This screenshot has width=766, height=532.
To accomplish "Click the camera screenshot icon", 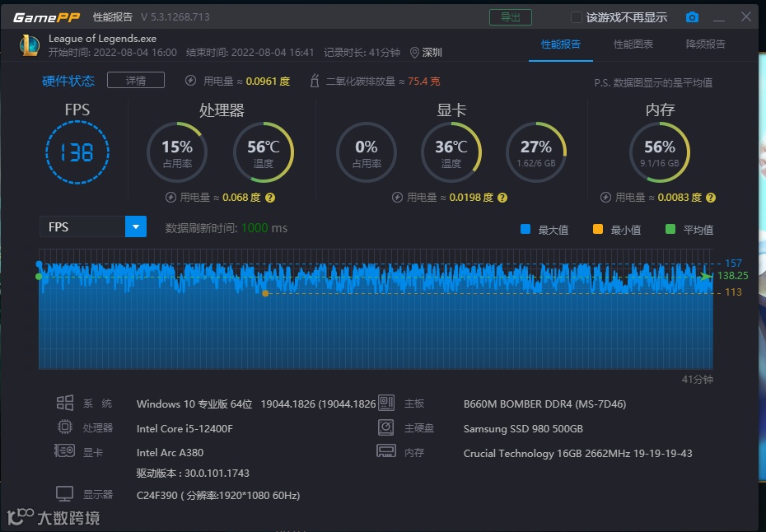I will point(692,17).
